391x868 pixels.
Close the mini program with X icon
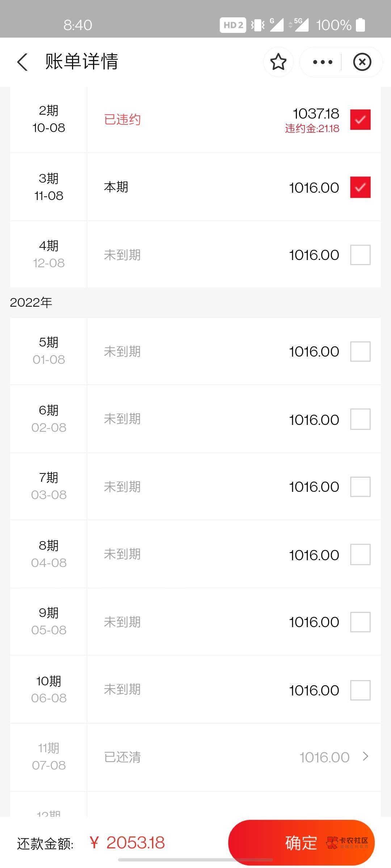362,62
